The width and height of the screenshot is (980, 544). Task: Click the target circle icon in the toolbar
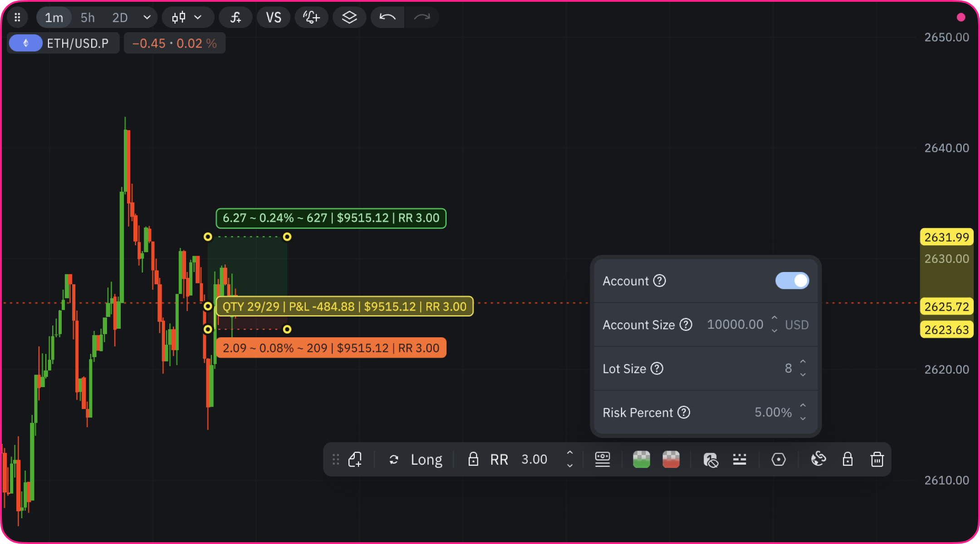coord(778,460)
